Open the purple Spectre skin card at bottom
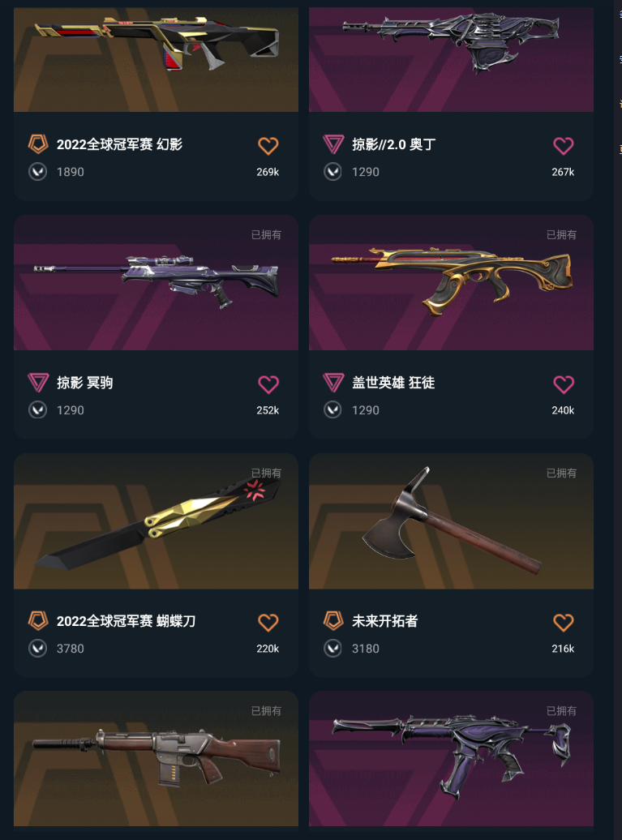Viewport: 622px width, 840px height. [x=451, y=759]
